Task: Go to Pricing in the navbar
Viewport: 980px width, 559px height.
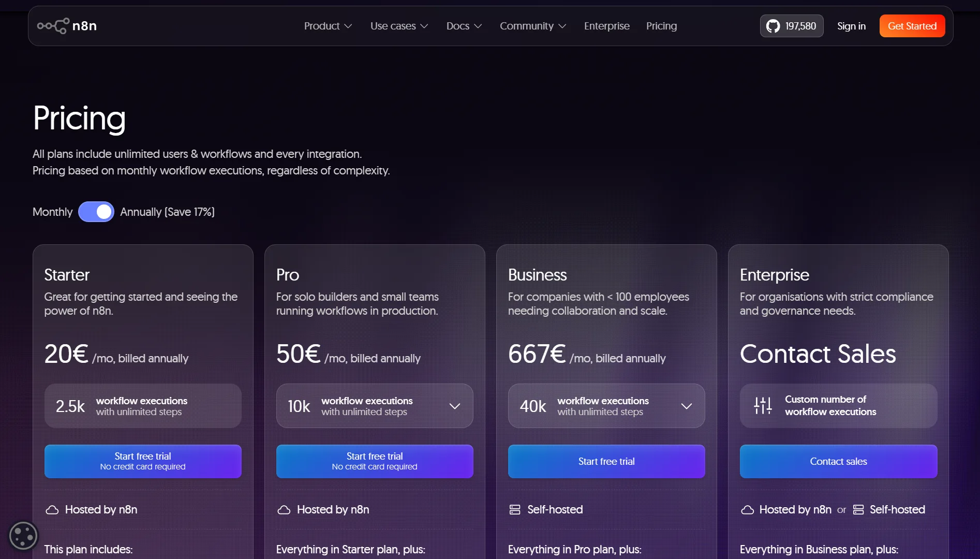Action: pos(661,26)
